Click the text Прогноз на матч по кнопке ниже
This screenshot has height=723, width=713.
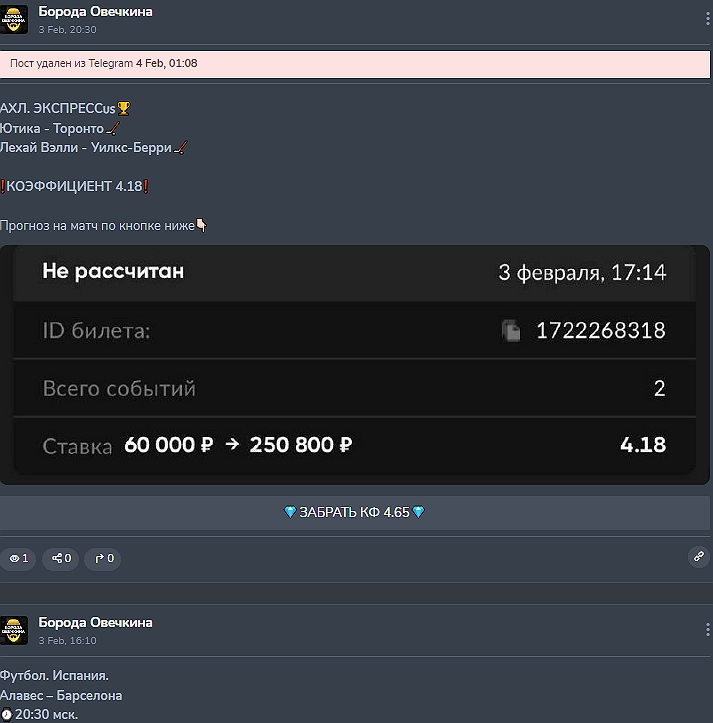point(97,226)
